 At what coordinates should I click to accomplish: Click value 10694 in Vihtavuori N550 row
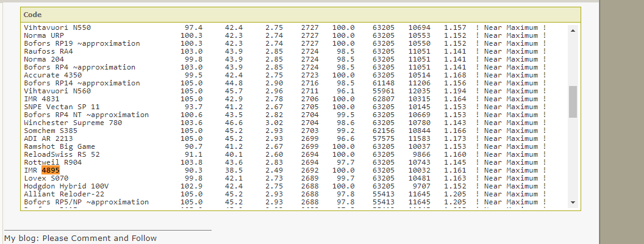[x=420, y=27]
